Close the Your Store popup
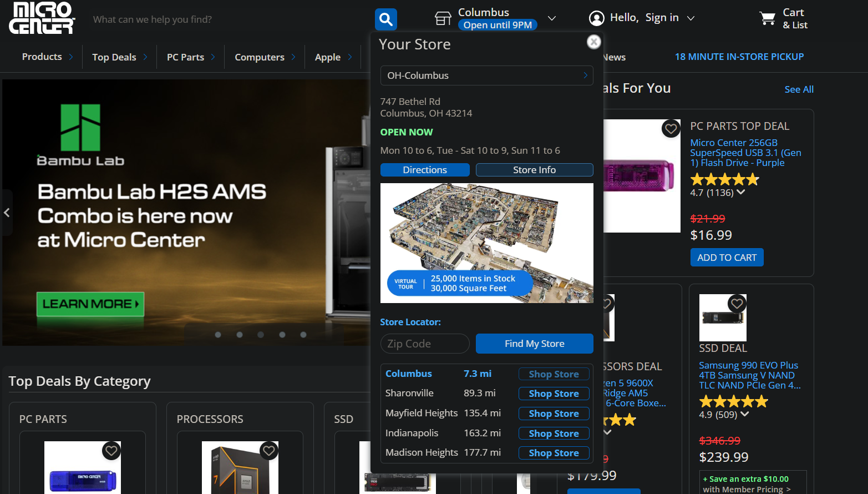This screenshot has width=868, height=494. click(x=593, y=42)
